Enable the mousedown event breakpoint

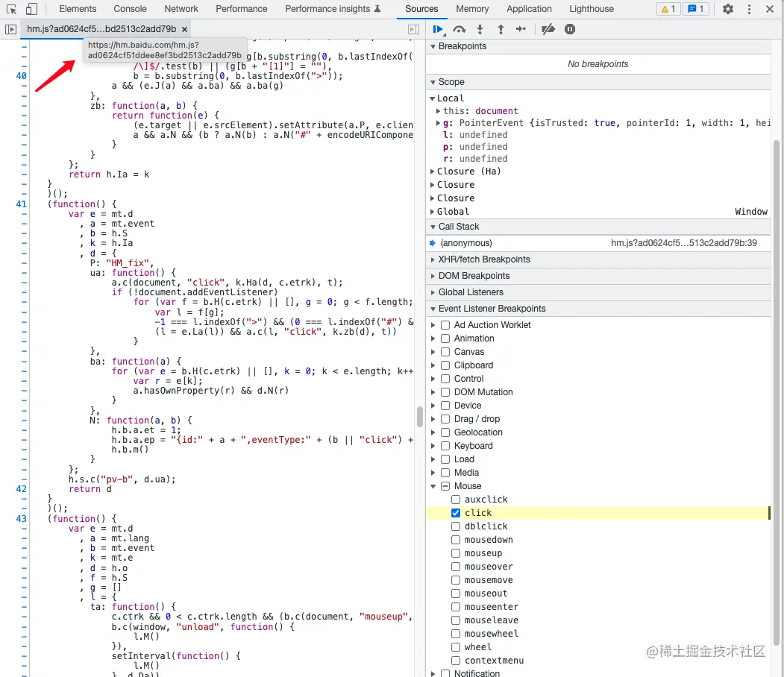tap(455, 539)
